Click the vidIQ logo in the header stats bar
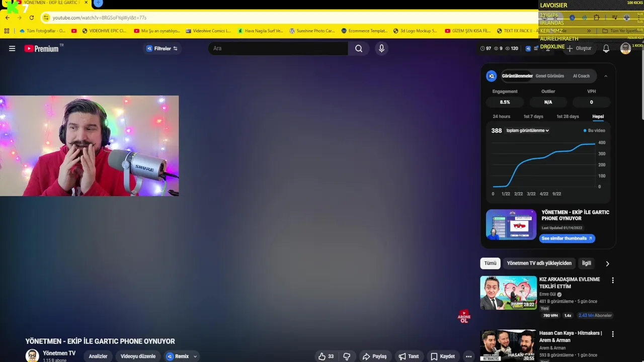The width and height of the screenshot is (644, 362). (528, 48)
